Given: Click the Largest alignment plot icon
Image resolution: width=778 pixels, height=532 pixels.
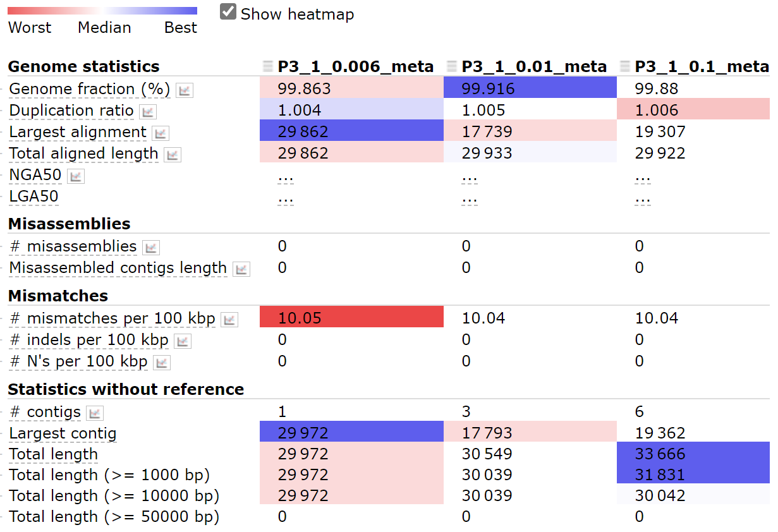Looking at the screenshot, I should coord(161,133).
